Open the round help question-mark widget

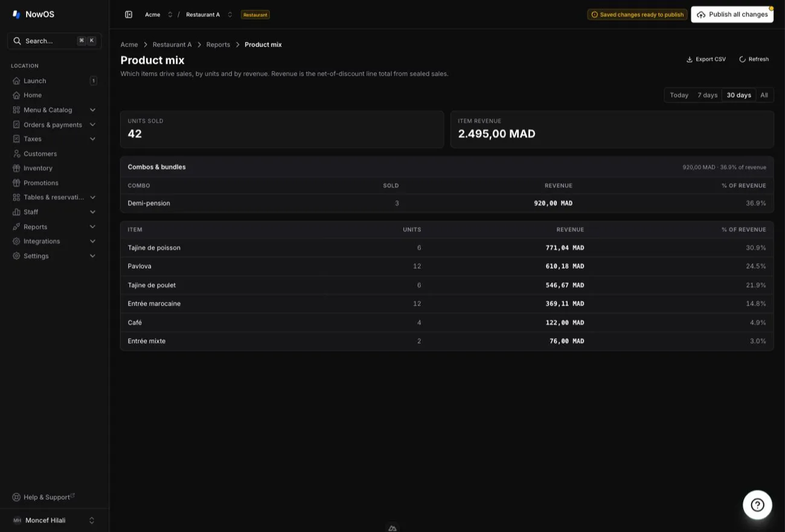coord(757,505)
